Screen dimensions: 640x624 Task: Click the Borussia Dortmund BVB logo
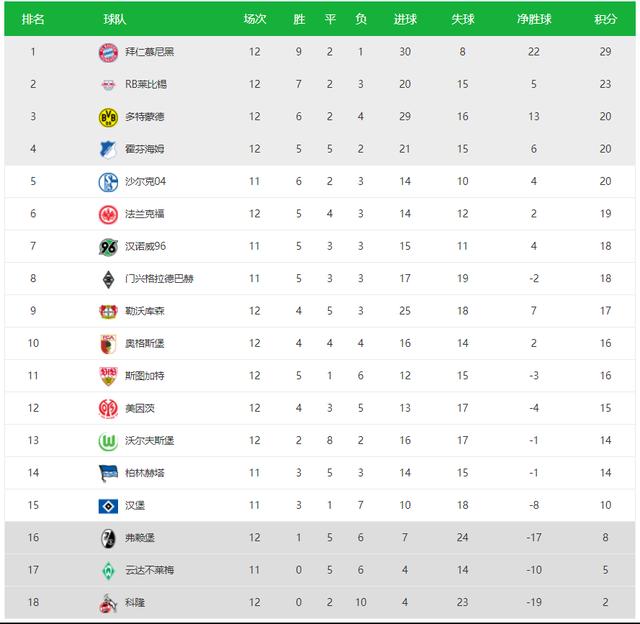click(108, 117)
